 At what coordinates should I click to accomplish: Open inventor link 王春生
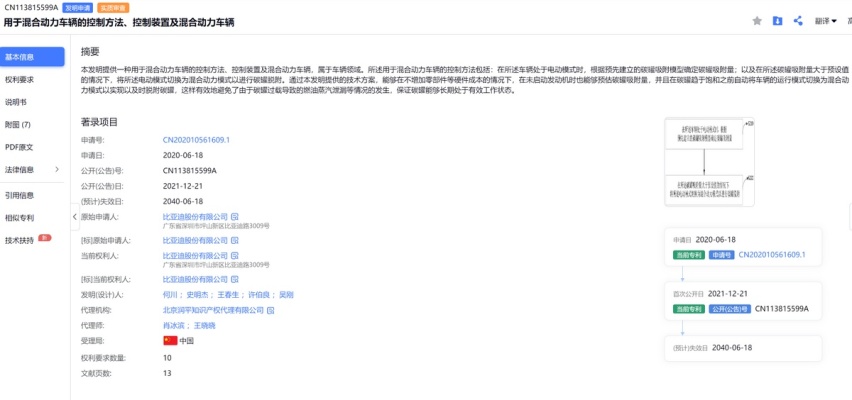pos(227,295)
